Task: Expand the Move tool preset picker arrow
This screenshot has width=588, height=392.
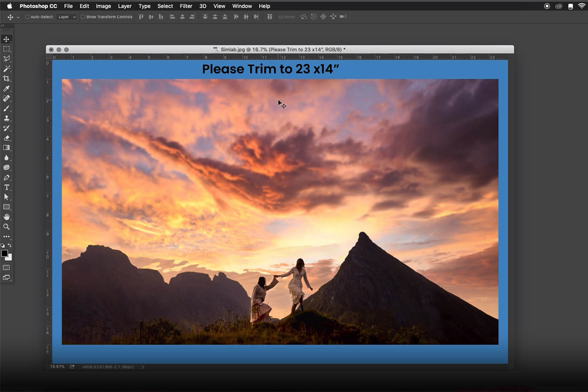Action: [18, 17]
